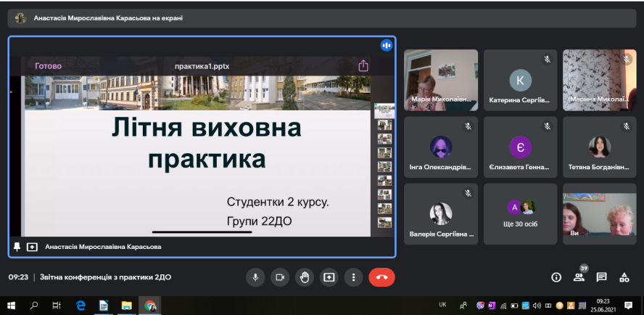
Task: Click Готово in the presentation header
Action: (x=49, y=66)
